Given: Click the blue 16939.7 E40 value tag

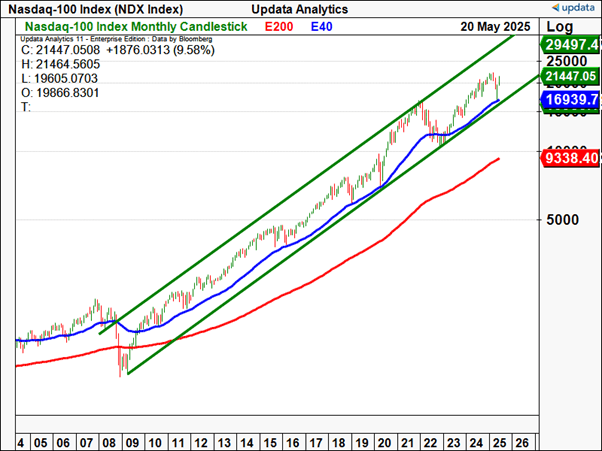Looking at the screenshot, I should (x=570, y=100).
